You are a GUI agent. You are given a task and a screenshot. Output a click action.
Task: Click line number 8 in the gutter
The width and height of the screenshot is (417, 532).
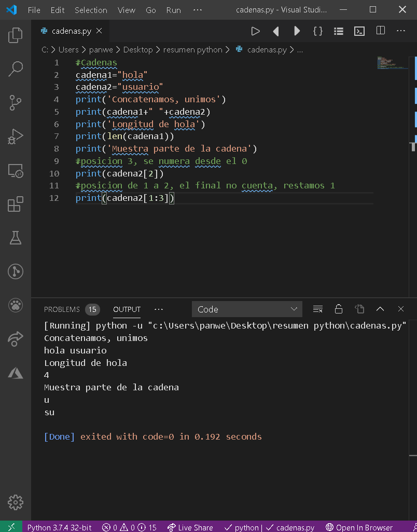pyautogui.click(x=57, y=148)
